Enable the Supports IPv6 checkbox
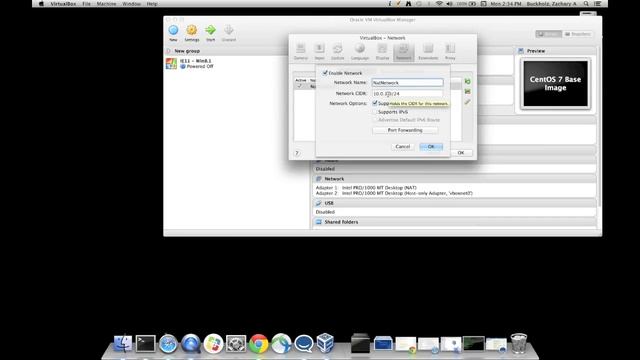 375,111
